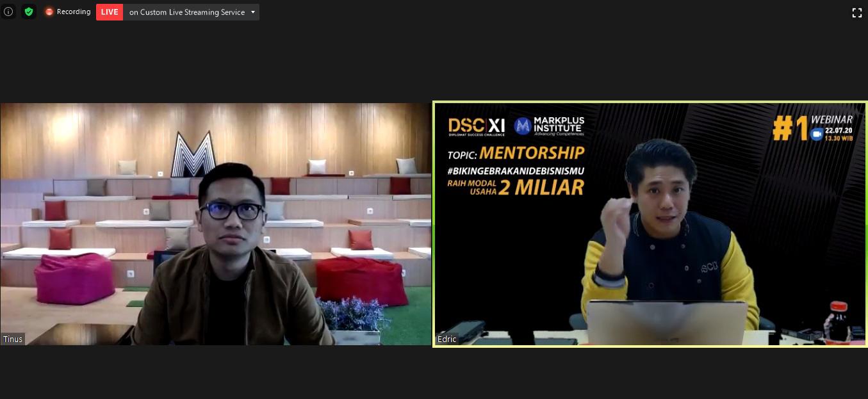The height and width of the screenshot is (399, 868).
Task: Select Tinus's video tile
Action: [x=216, y=224]
